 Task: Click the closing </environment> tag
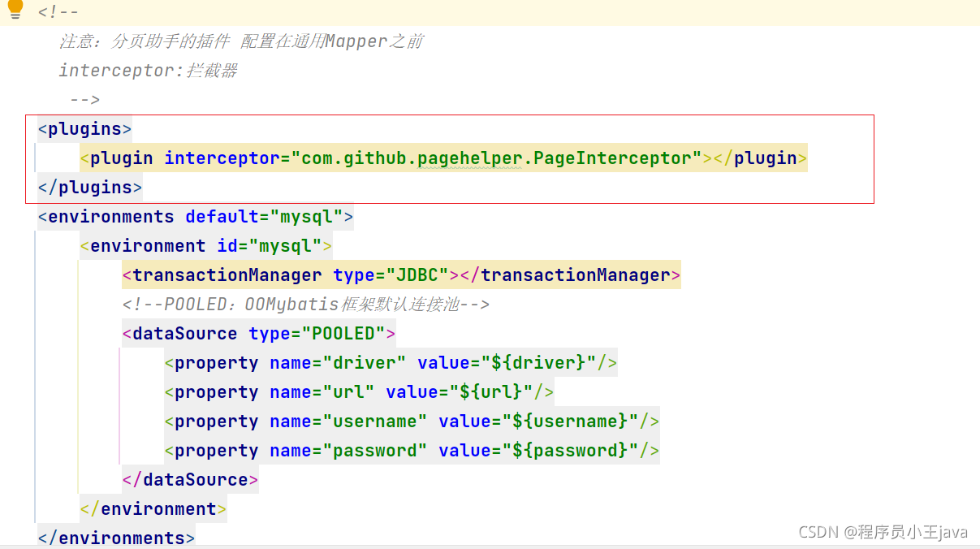click(153, 508)
